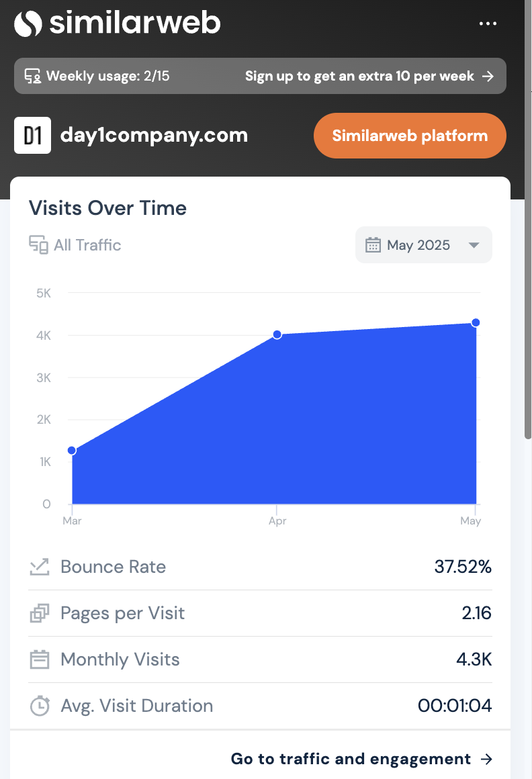532x779 pixels.
Task: Click the similarweb wordmark text
Action: [134, 23]
